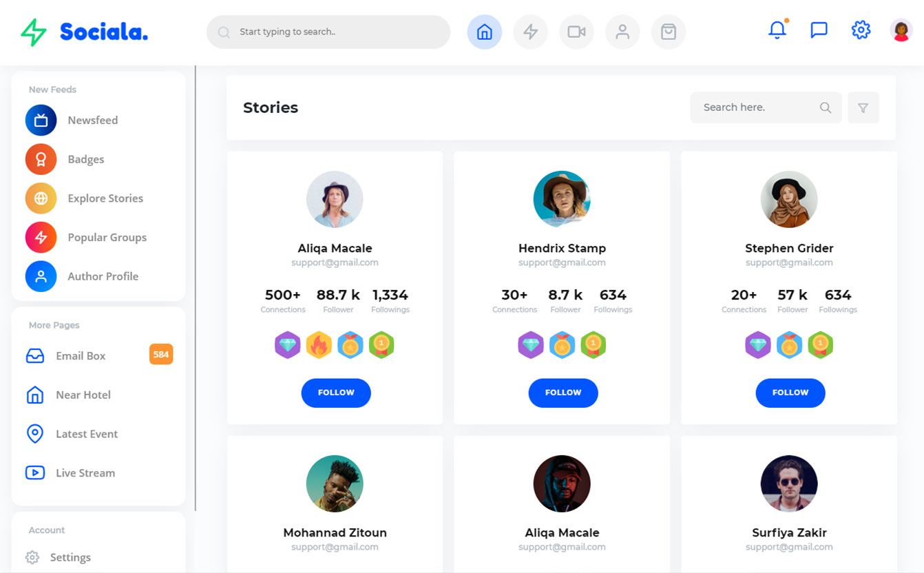Open the chat messages icon
Screen dimensions: 924x573
coord(819,30)
